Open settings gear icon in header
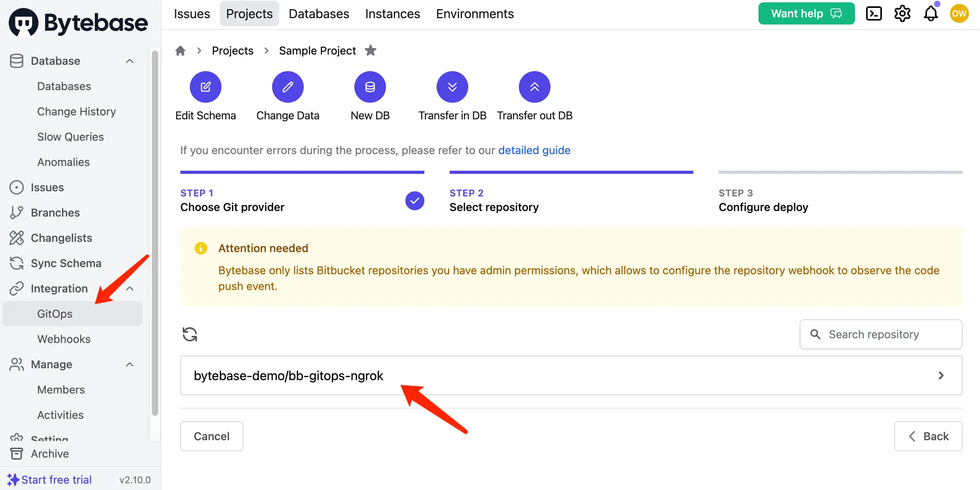This screenshot has width=980, height=490. point(902,14)
